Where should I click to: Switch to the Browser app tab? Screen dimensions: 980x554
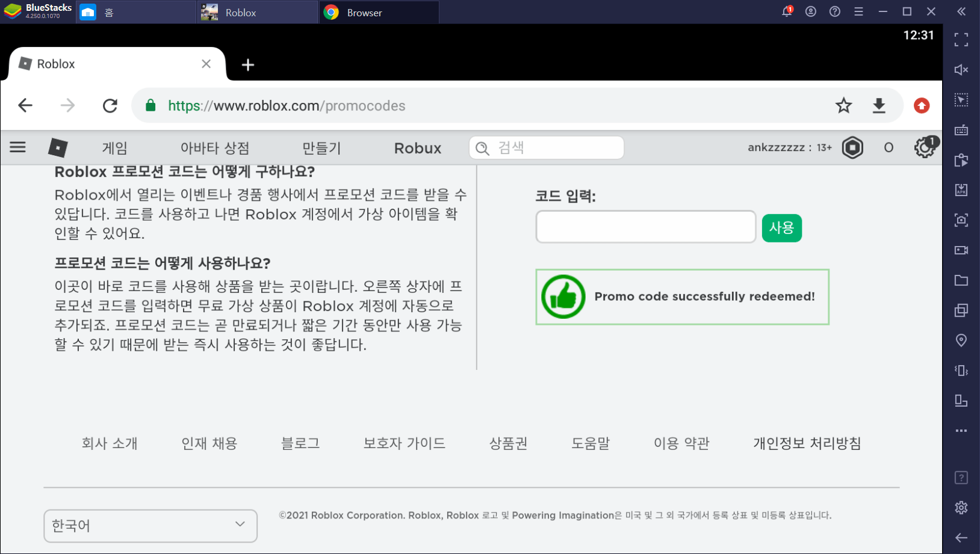(379, 12)
